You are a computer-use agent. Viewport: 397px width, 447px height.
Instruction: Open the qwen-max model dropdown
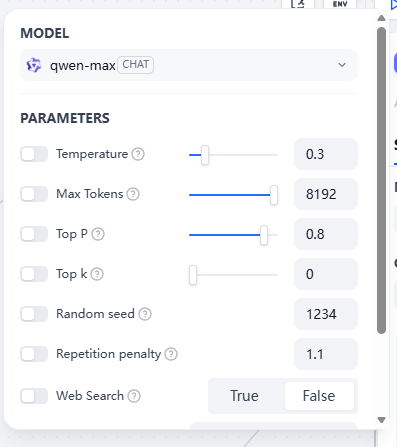[189, 65]
